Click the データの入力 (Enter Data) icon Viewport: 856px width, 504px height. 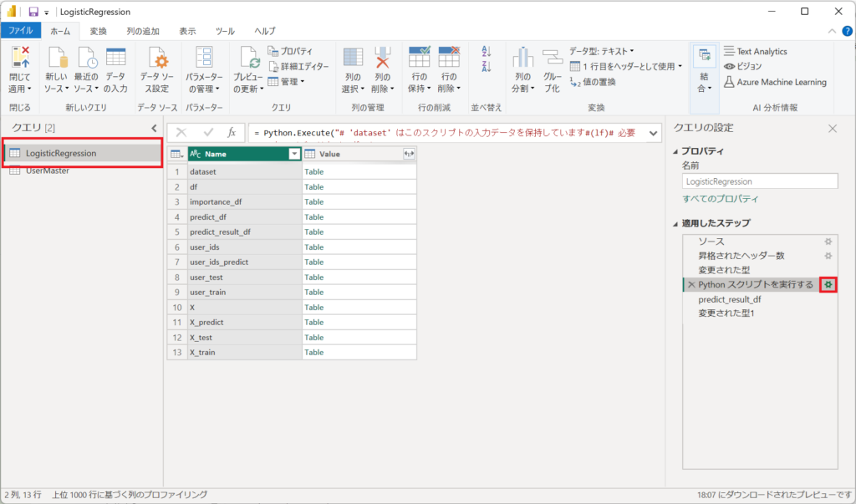[x=115, y=58]
